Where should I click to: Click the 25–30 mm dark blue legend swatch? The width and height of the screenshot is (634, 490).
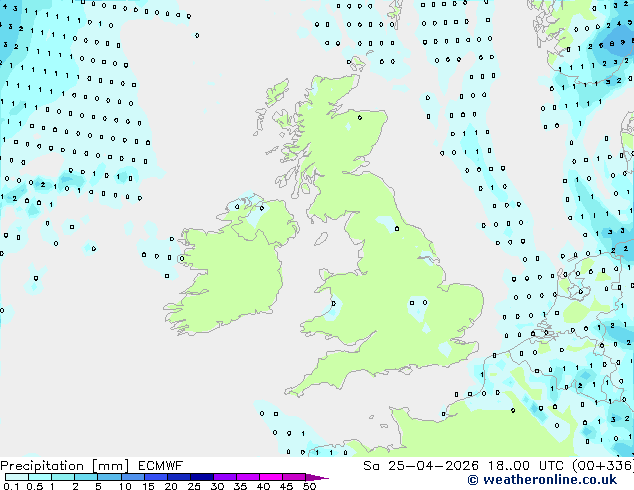click(x=202, y=477)
